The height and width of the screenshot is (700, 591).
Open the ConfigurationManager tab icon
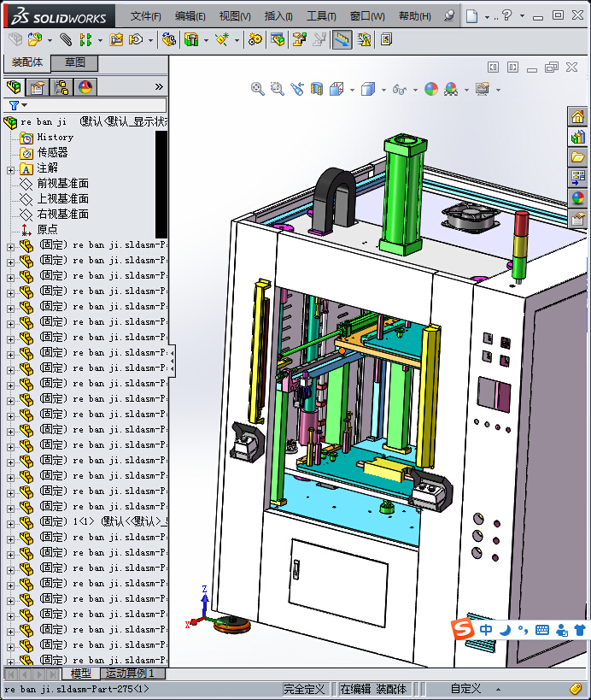61,87
